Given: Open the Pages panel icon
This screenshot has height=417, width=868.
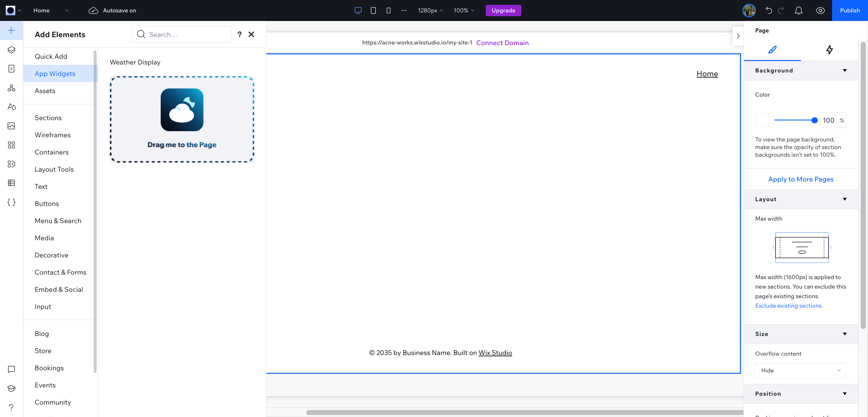Looking at the screenshot, I should (x=11, y=69).
